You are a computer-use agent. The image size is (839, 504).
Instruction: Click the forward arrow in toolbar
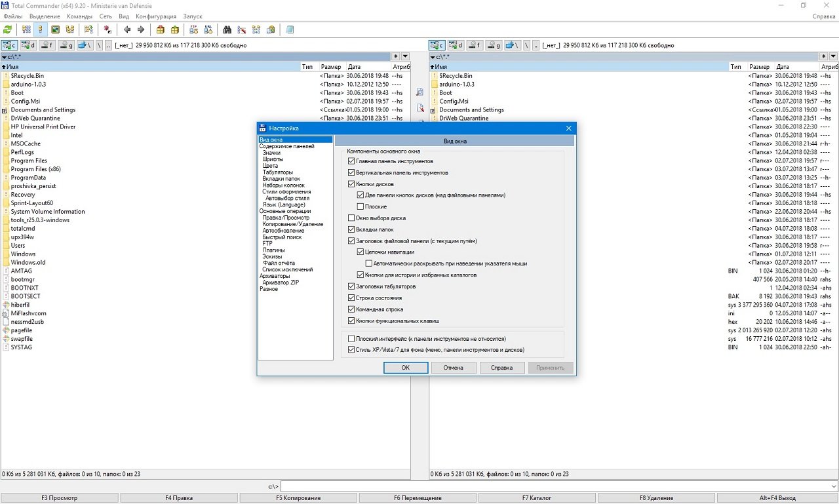point(140,29)
